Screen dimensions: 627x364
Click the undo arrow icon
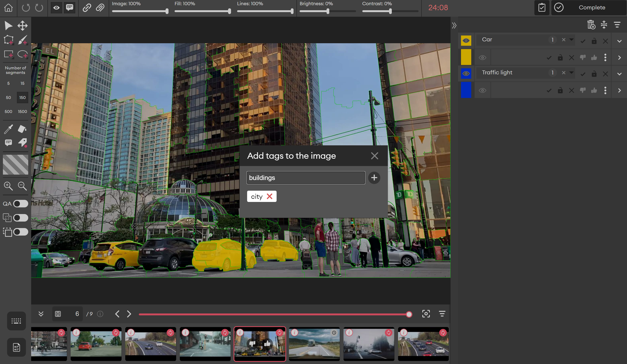(x=26, y=8)
